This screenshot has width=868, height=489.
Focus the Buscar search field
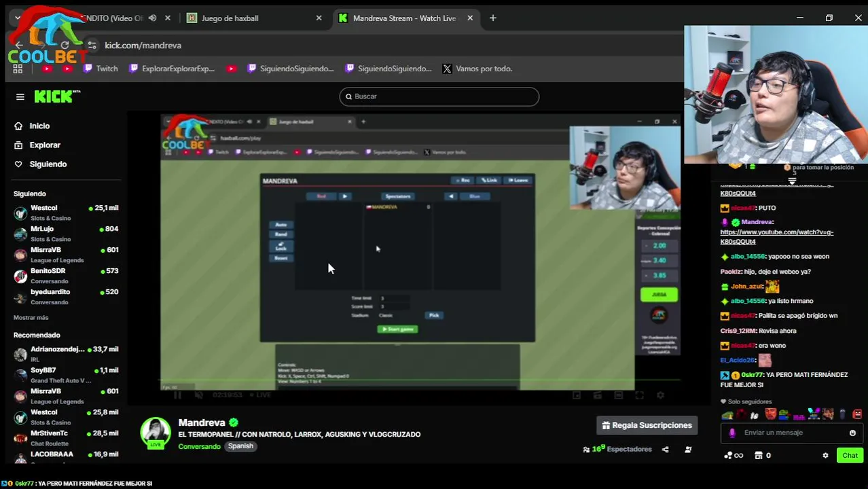click(x=439, y=96)
